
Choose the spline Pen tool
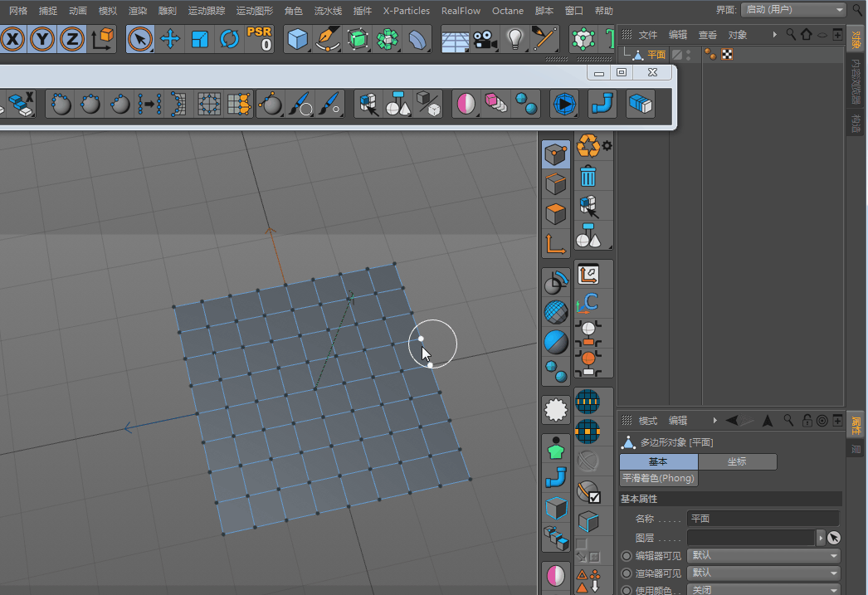328,39
